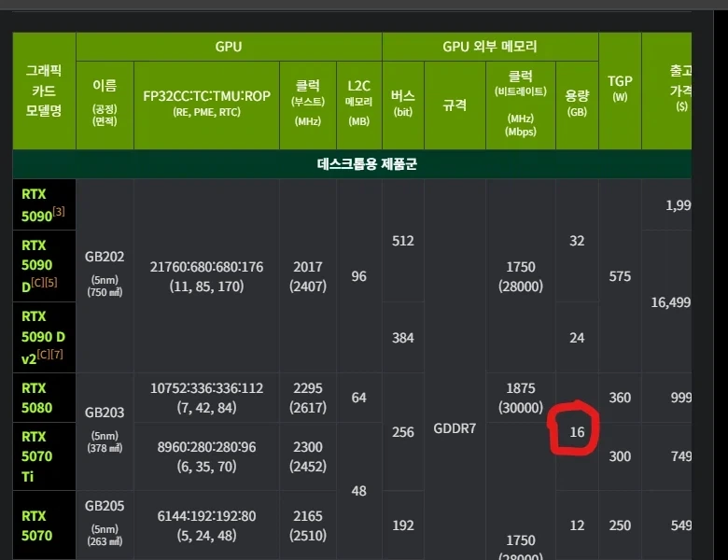The image size is (728, 560).
Task: Click the 192-bit bus width cell
Action: click(403, 525)
